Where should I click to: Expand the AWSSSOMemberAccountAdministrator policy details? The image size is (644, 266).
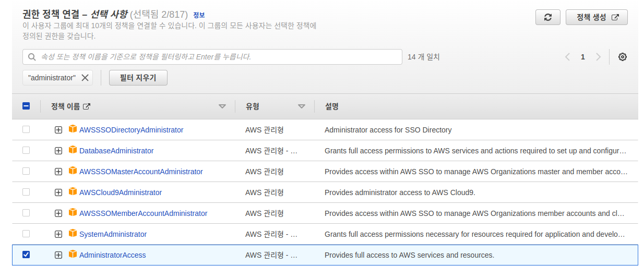click(x=58, y=213)
